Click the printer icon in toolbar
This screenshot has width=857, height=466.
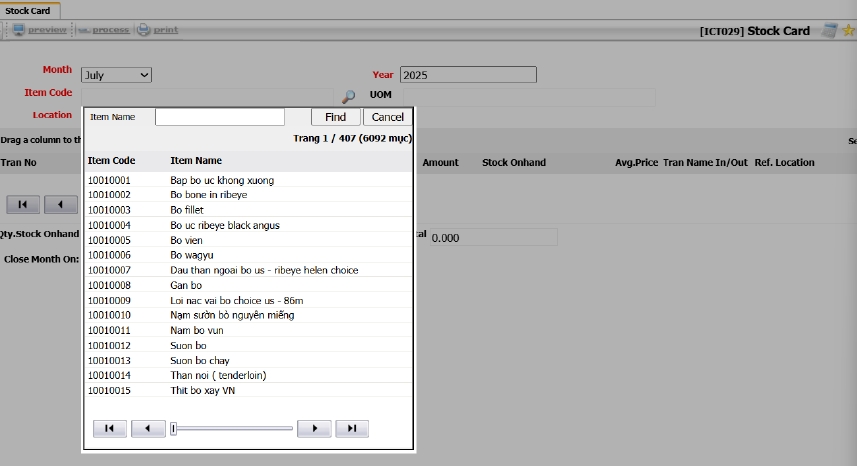pos(144,30)
